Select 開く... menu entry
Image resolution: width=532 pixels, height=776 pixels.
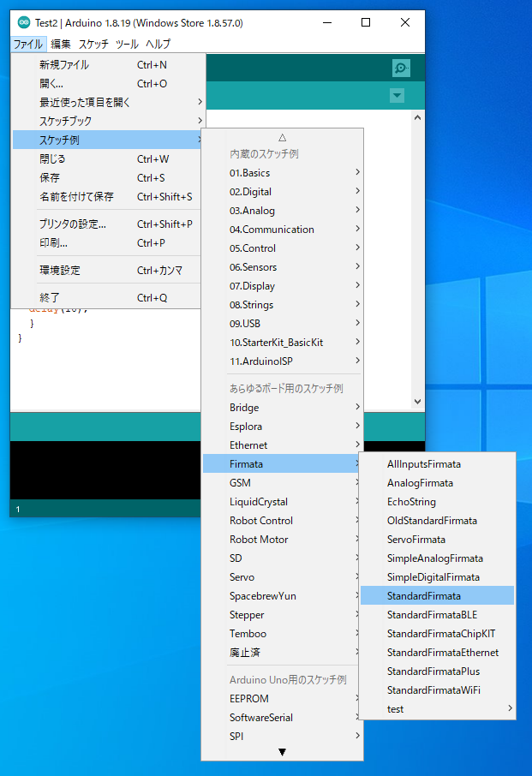[106, 84]
